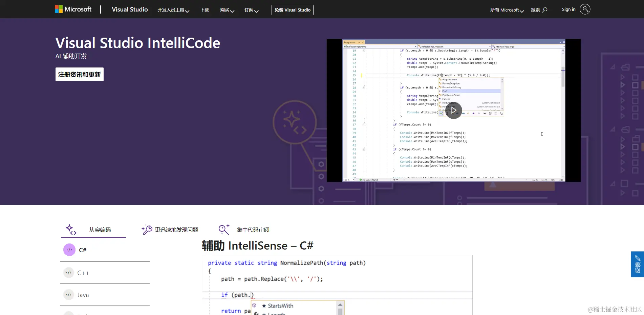Viewport: 644px width, 315px height.
Task: Click the 注册资讯和更新 button
Action: click(80, 74)
